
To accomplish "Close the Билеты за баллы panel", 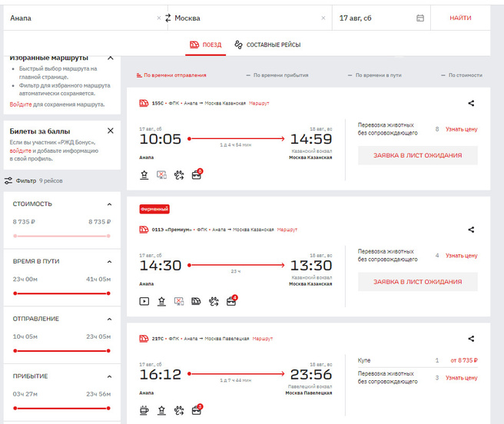I will click(x=111, y=131).
